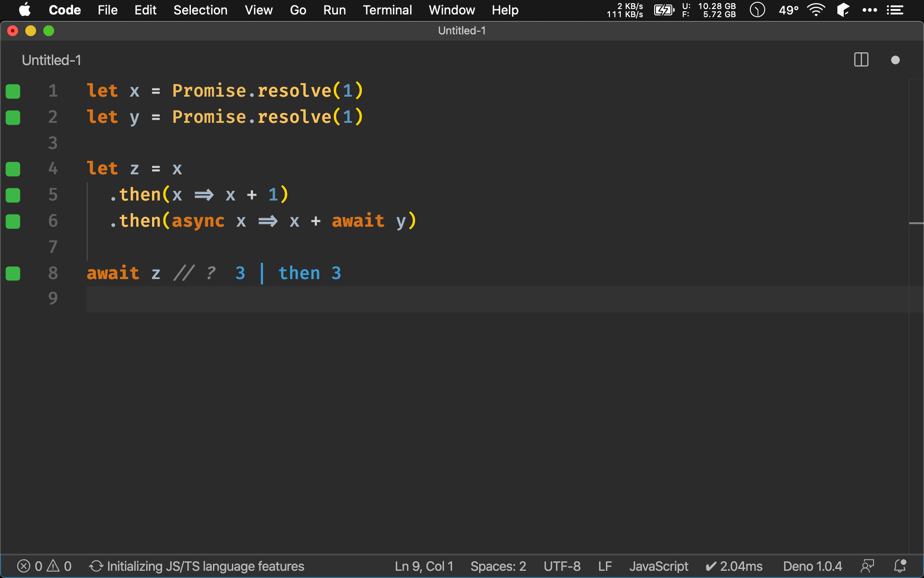The width and height of the screenshot is (924, 578).
Task: Change indentation via Spaces: 2
Action: [x=498, y=566]
